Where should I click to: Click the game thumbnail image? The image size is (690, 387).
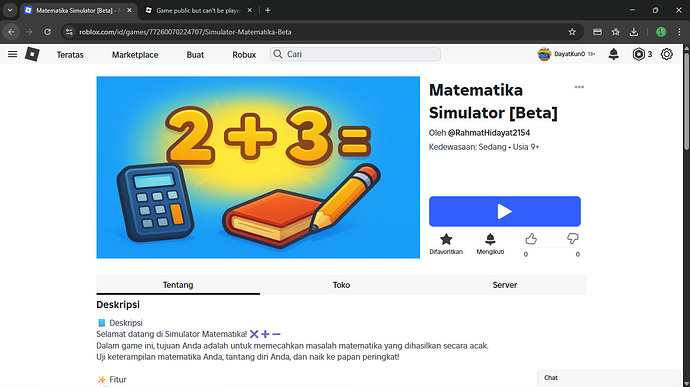coord(258,167)
